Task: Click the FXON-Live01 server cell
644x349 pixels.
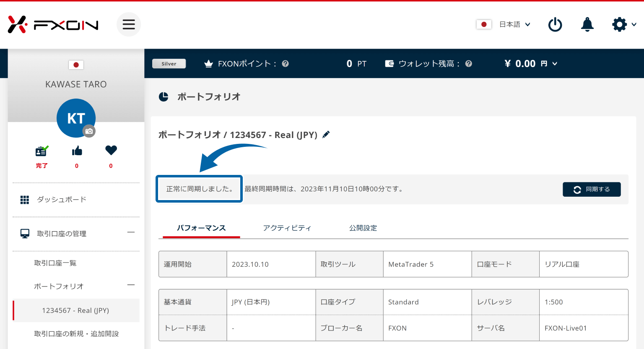Action: (x=584, y=328)
